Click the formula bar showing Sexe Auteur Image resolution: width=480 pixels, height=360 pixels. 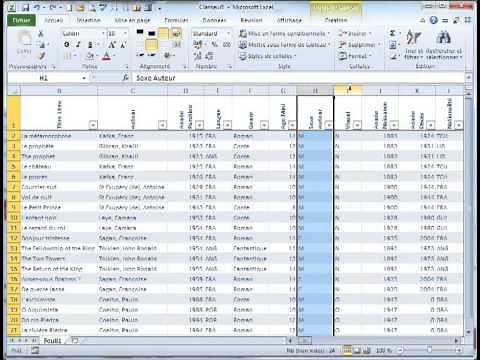[298, 78]
